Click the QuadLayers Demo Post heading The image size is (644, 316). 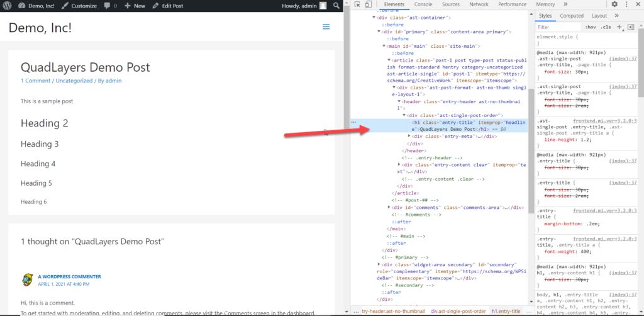click(x=86, y=68)
